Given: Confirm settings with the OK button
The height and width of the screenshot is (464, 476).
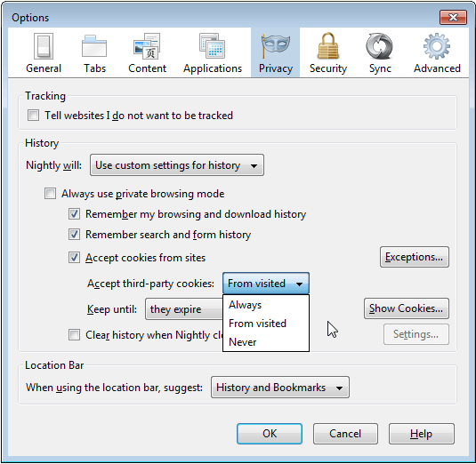Looking at the screenshot, I should click(270, 434).
